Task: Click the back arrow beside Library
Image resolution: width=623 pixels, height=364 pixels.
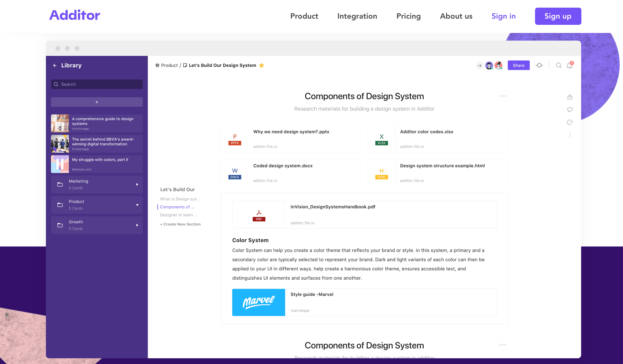Action: [55, 65]
